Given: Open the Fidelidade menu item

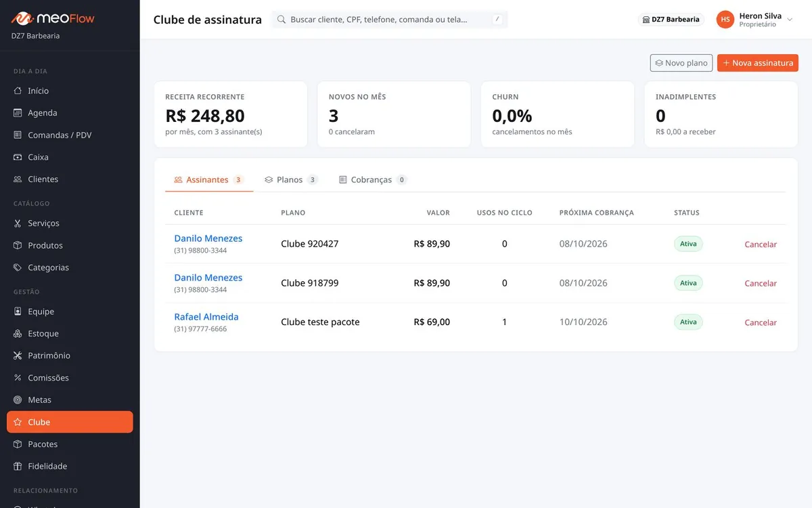Looking at the screenshot, I should (70, 467).
